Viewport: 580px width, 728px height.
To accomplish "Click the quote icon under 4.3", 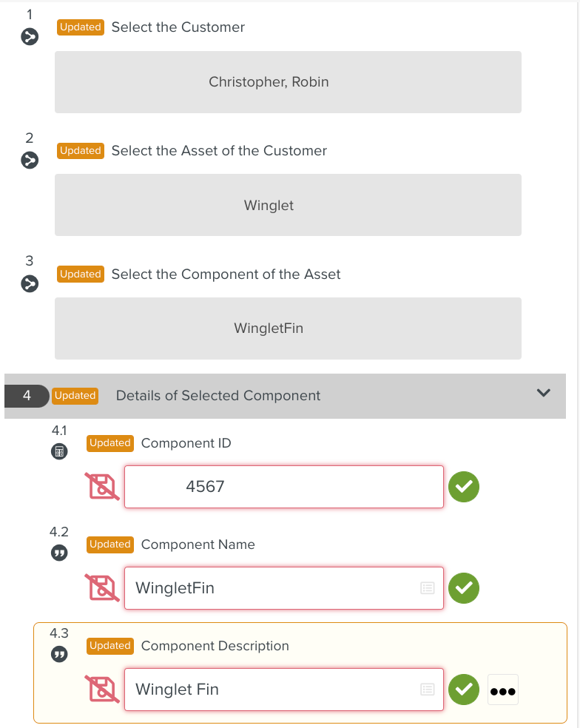I will (59, 654).
